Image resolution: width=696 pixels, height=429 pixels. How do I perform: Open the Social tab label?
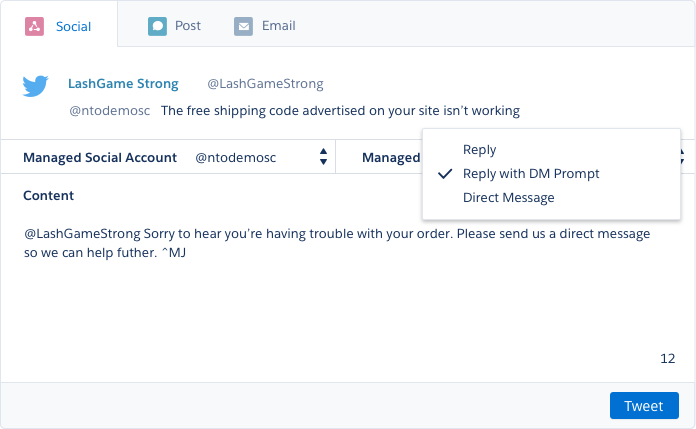pos(73,26)
